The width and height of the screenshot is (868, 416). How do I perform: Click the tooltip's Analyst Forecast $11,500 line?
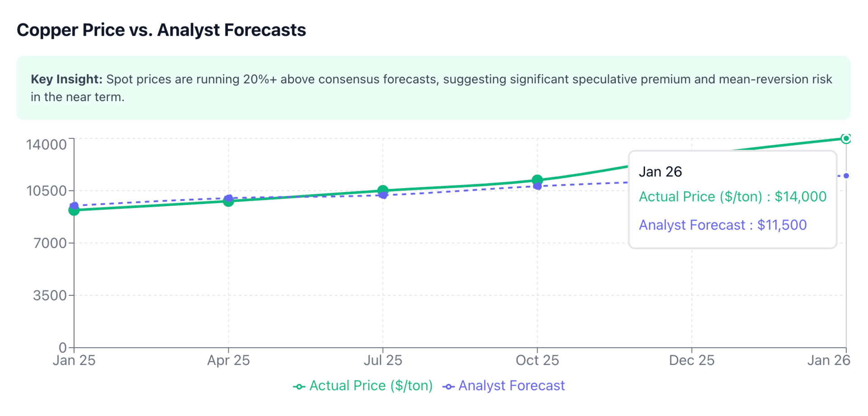tap(722, 225)
